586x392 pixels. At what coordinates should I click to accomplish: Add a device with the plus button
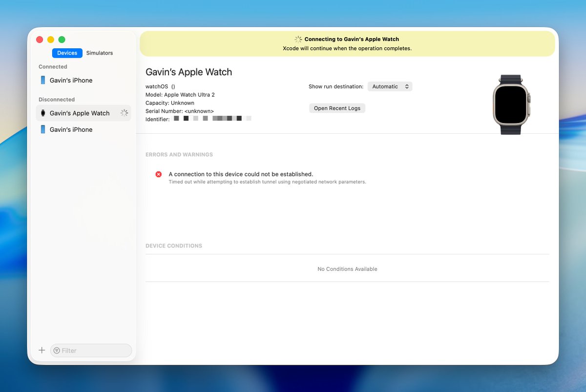click(42, 350)
